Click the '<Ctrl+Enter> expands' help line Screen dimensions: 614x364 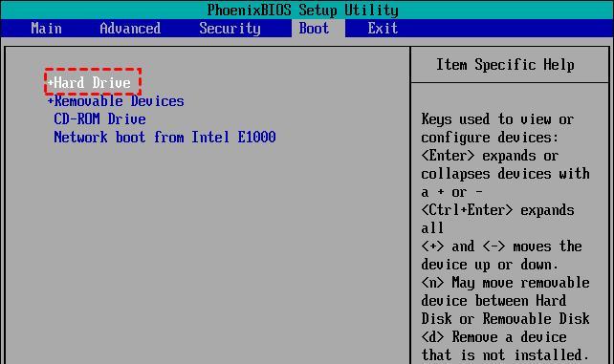pyautogui.click(x=497, y=210)
